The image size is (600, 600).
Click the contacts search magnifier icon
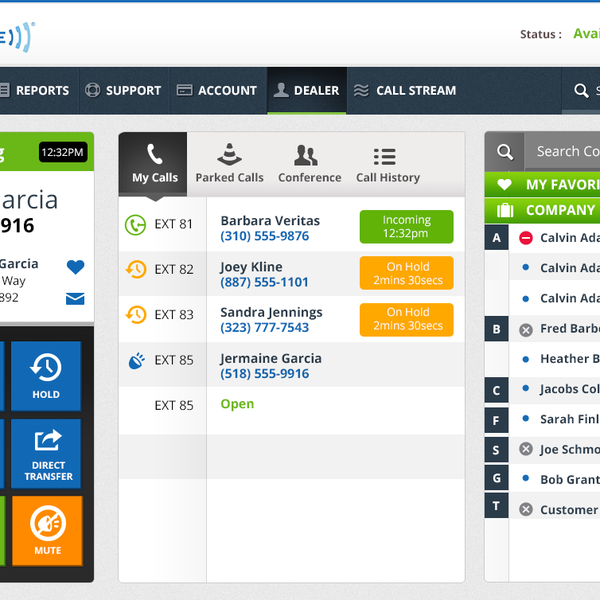tap(505, 152)
